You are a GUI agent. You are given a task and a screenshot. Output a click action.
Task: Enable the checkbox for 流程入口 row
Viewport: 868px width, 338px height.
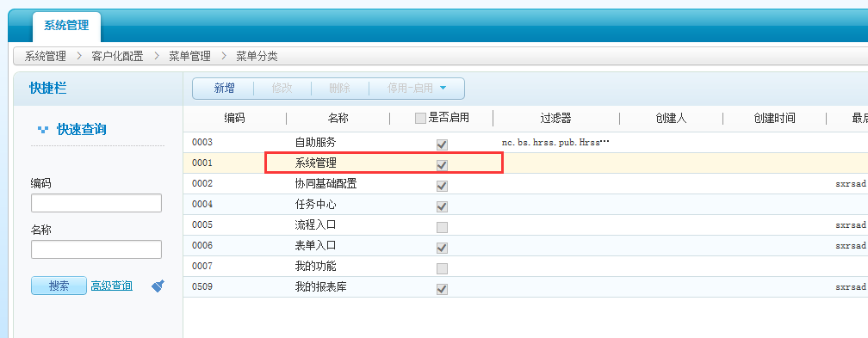tap(442, 227)
